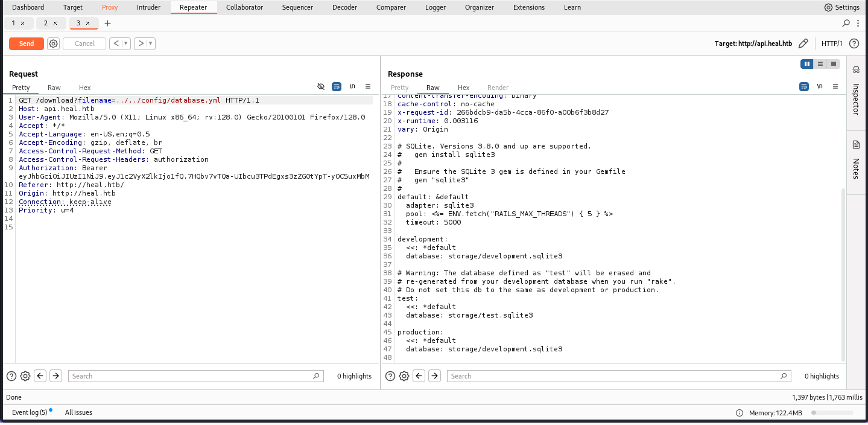Send the request
Image resolution: width=868 pixels, height=425 pixels.
[x=27, y=43]
